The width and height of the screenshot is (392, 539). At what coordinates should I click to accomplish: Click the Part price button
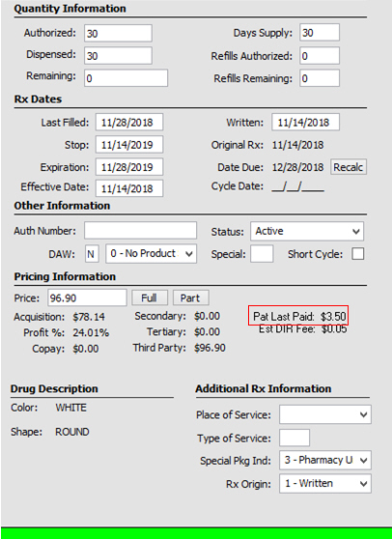190,298
